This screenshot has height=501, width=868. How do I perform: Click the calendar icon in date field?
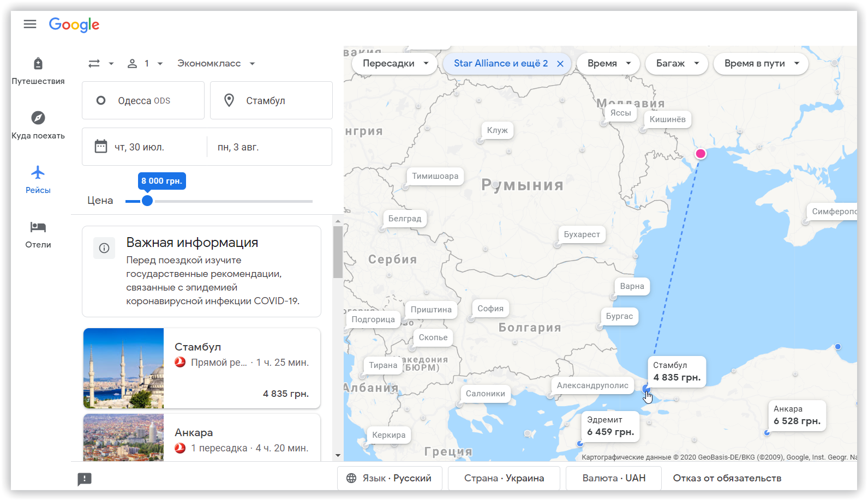(101, 147)
